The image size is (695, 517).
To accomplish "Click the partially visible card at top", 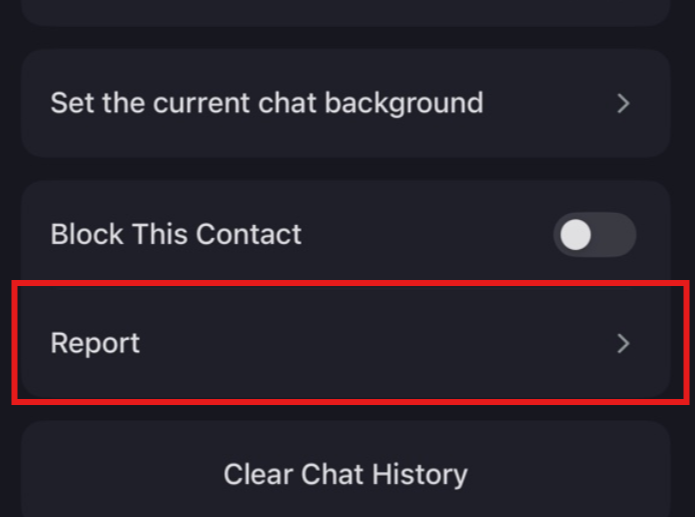I will pos(345,10).
